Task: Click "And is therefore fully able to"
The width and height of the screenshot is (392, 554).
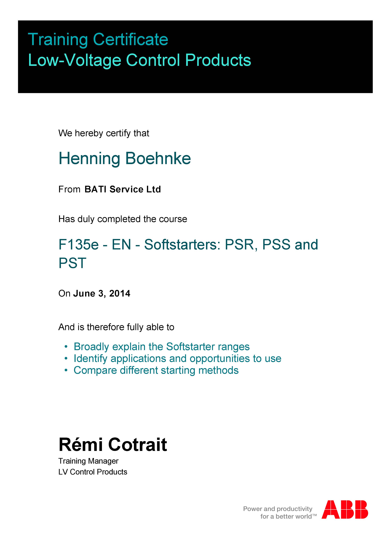Action: [x=116, y=327]
